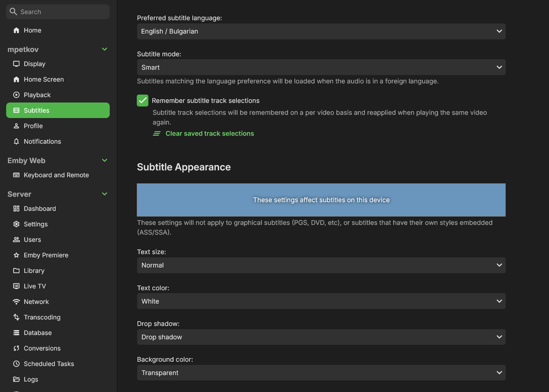Screen dimensions: 549x392
Task: Click the Emby Premiere star icon
Action: pyautogui.click(x=16, y=255)
